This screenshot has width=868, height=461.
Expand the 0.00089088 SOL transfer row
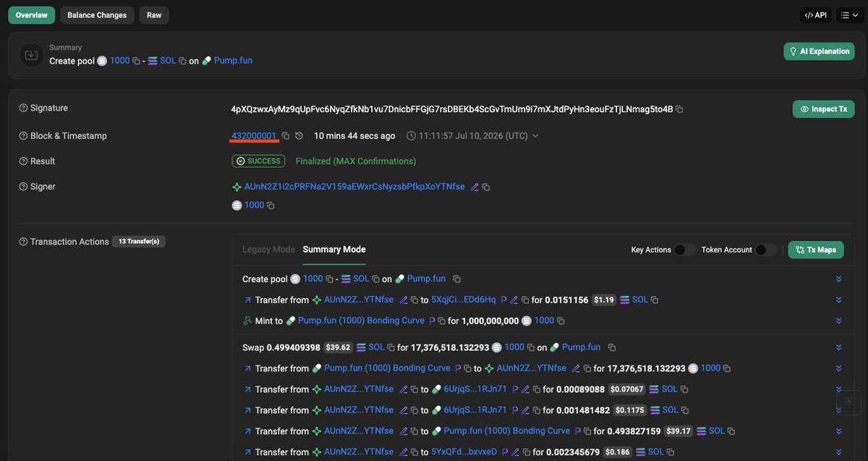(x=838, y=389)
